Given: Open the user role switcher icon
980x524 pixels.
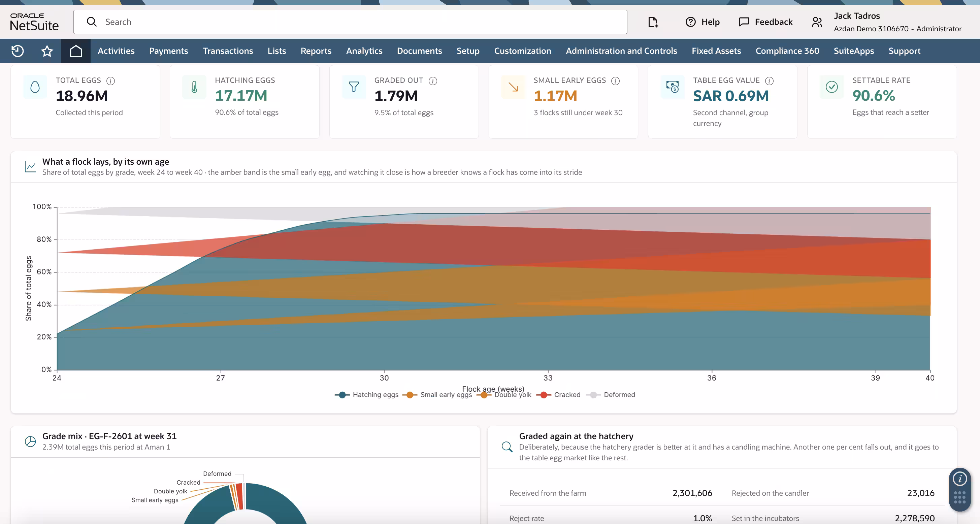Looking at the screenshot, I should [817, 22].
